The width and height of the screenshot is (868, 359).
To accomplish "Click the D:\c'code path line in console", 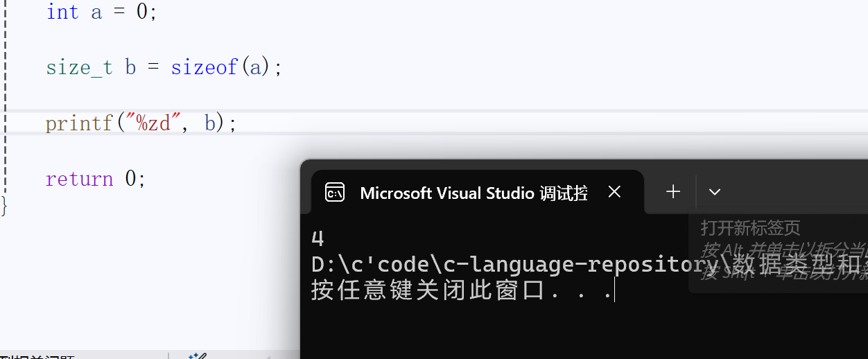I will pyautogui.click(x=589, y=265).
